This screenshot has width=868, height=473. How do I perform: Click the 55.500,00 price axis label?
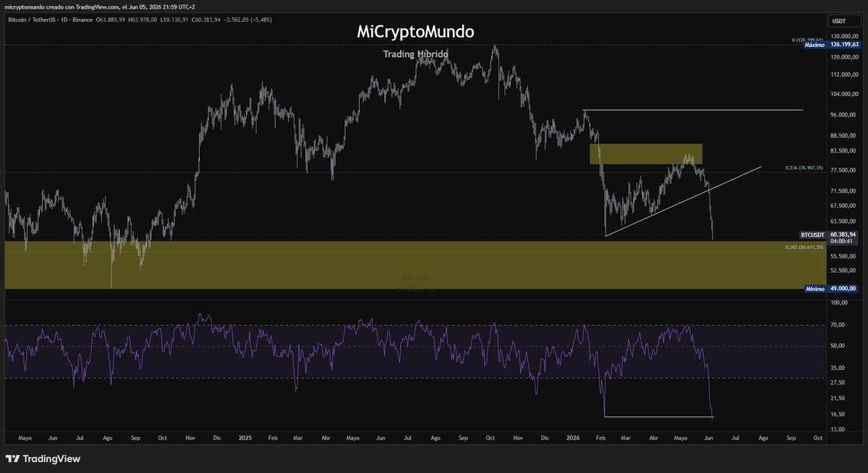(843, 256)
